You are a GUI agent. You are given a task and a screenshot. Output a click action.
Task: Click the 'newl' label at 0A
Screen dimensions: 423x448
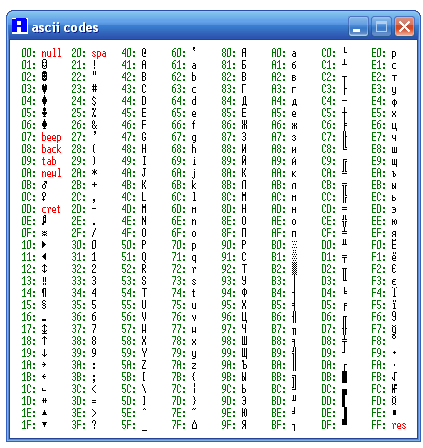(51, 173)
